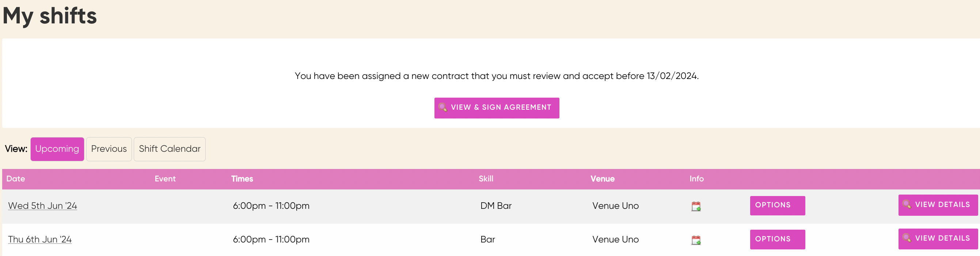Open the Thu 6th Jun '24 date link

click(40, 239)
